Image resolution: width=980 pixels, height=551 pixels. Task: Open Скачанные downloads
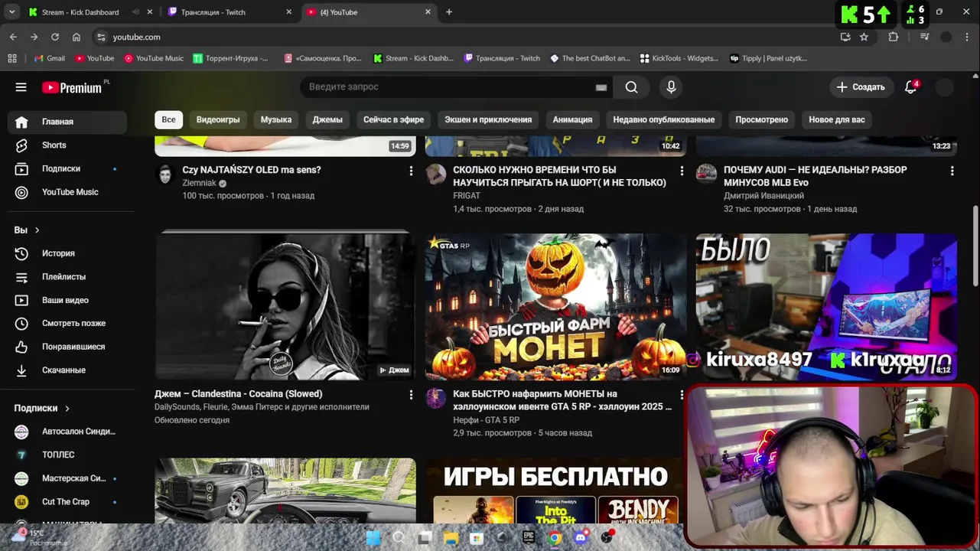pos(67,370)
